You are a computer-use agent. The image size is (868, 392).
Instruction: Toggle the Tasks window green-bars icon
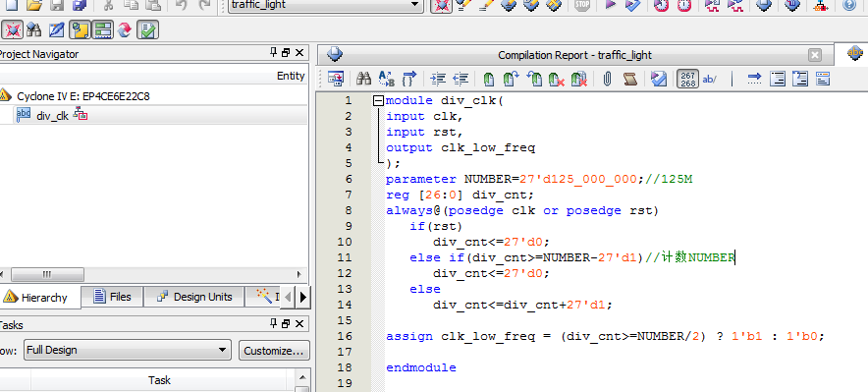click(x=102, y=29)
